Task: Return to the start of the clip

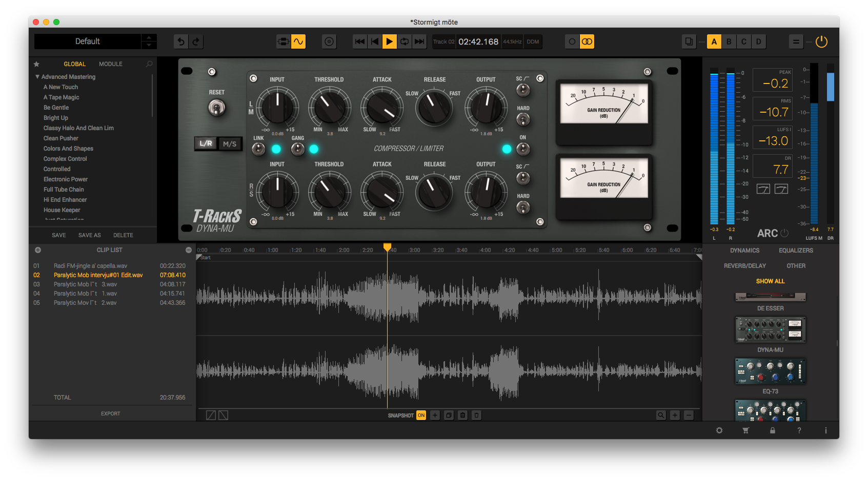Action: [x=375, y=41]
